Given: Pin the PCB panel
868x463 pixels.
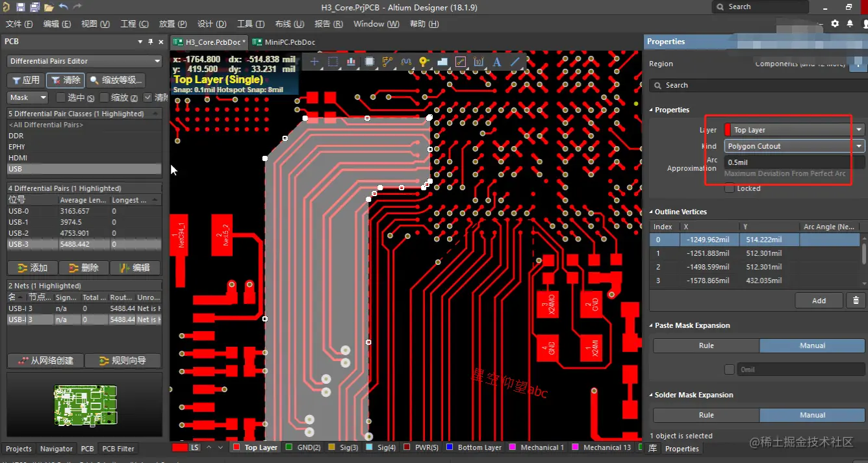Looking at the screenshot, I should [x=151, y=42].
